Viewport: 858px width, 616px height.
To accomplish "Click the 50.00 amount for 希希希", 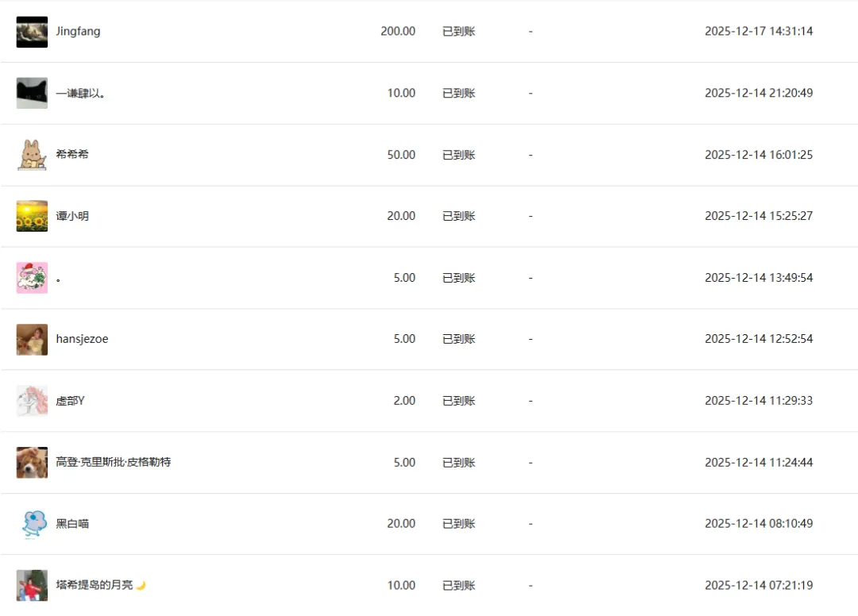I will [x=401, y=155].
